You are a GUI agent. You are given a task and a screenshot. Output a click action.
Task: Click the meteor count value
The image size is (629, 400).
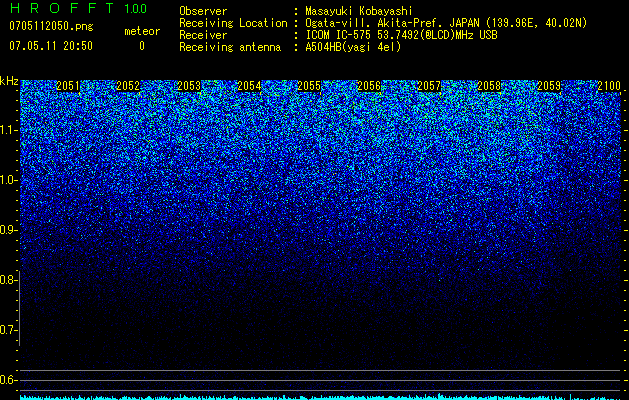142,46
